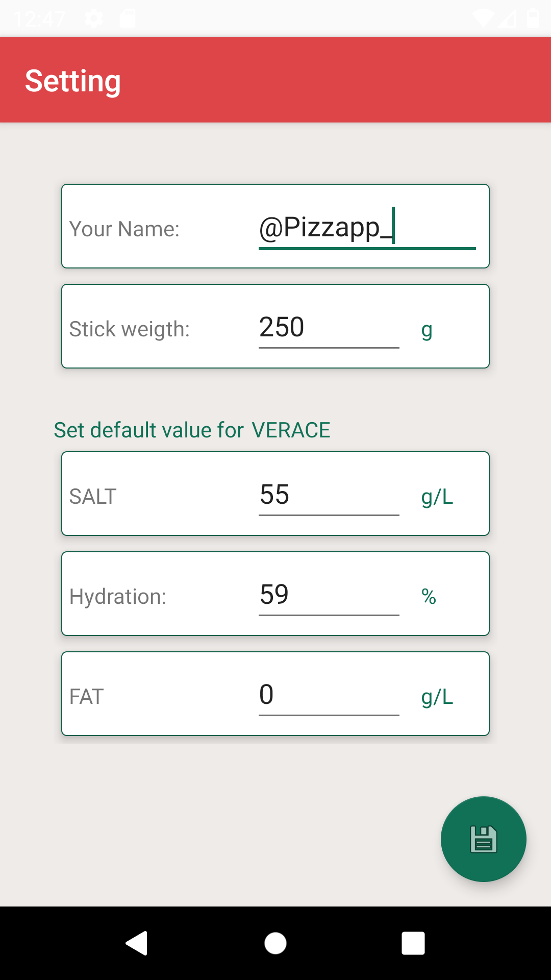Tap the floppy disk save button
Image resolution: width=551 pixels, height=980 pixels.
coord(483,839)
